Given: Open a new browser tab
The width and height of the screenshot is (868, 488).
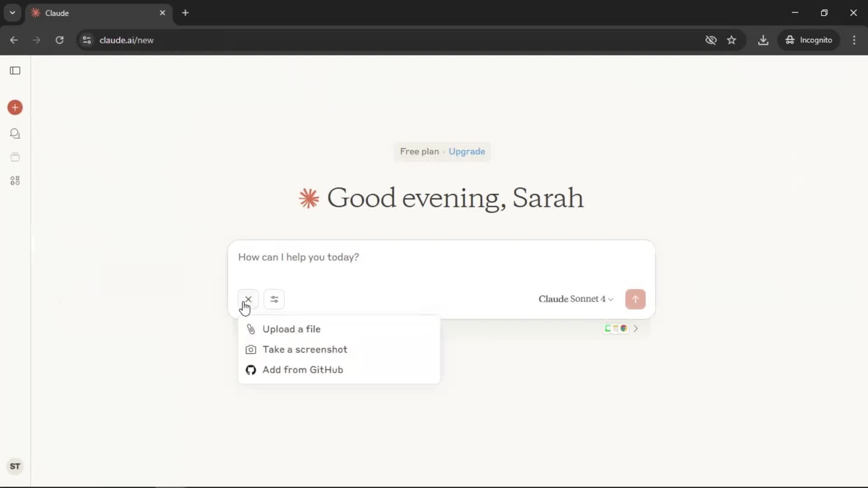Looking at the screenshot, I should 185,13.
